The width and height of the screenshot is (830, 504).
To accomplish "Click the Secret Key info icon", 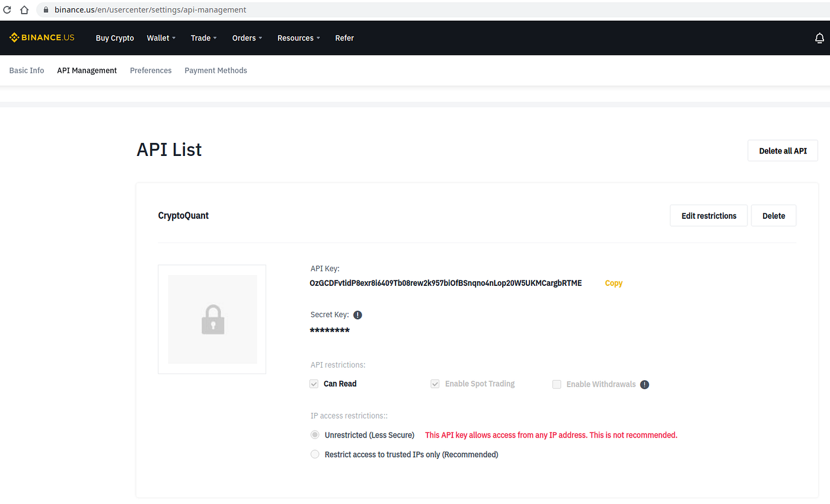I will (357, 315).
